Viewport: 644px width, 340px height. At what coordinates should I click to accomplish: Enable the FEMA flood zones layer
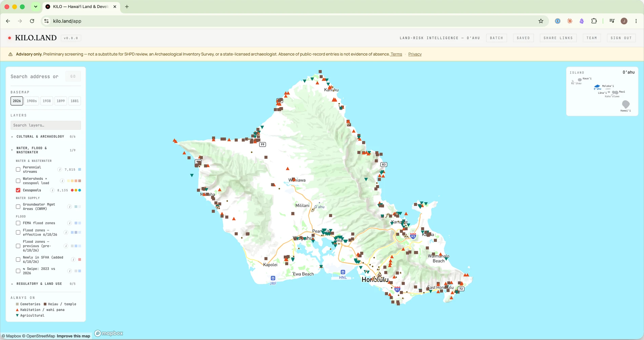18,223
